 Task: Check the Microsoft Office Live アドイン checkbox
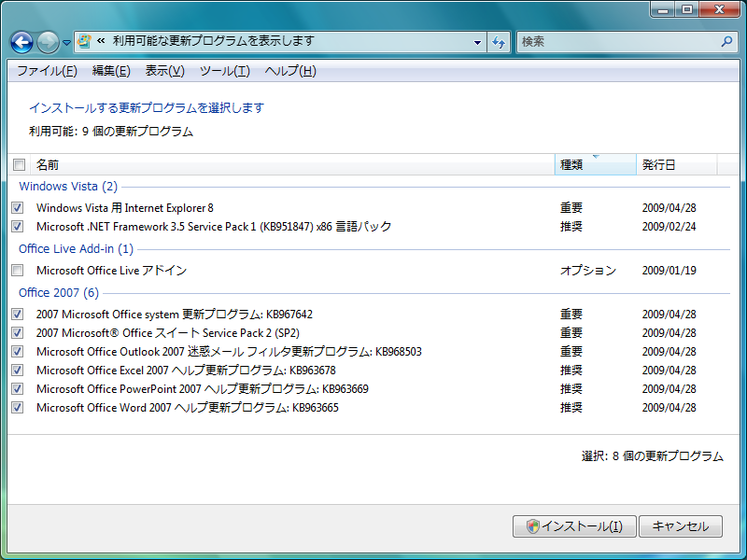click(x=17, y=270)
